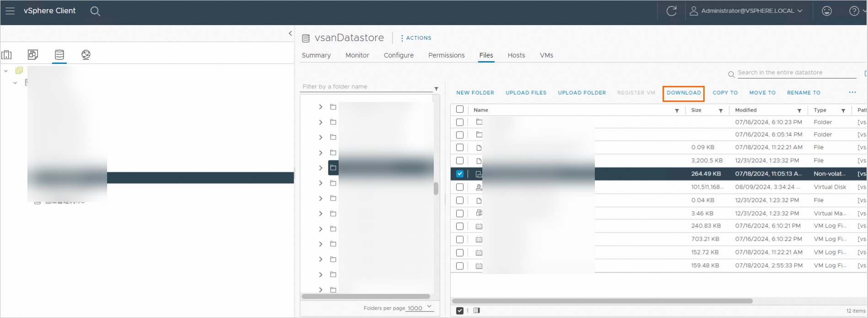Viewport: 868px width, 318px height.
Task: Click the 159.48 KB VM log file icon
Action: click(479, 266)
